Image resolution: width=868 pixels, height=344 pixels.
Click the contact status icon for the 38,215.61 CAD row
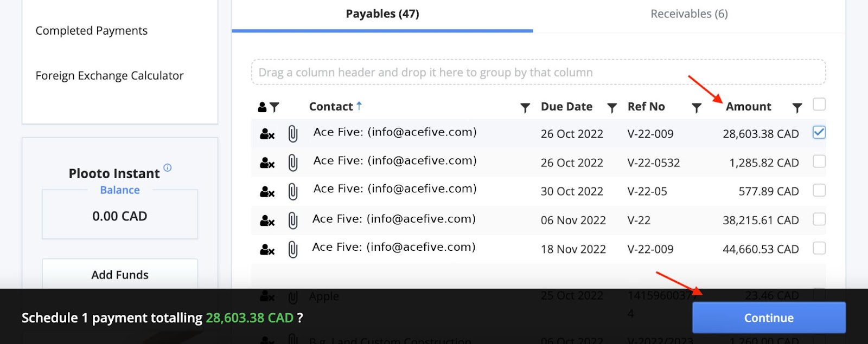coord(267,220)
